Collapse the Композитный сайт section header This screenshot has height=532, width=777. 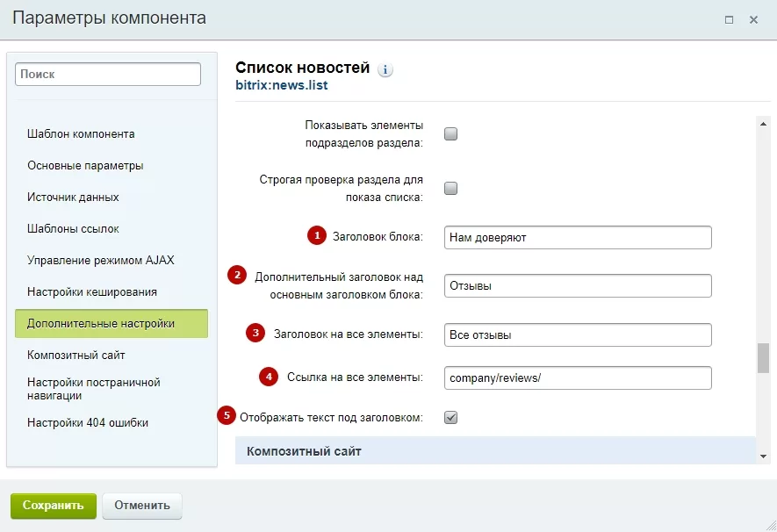tap(495, 450)
